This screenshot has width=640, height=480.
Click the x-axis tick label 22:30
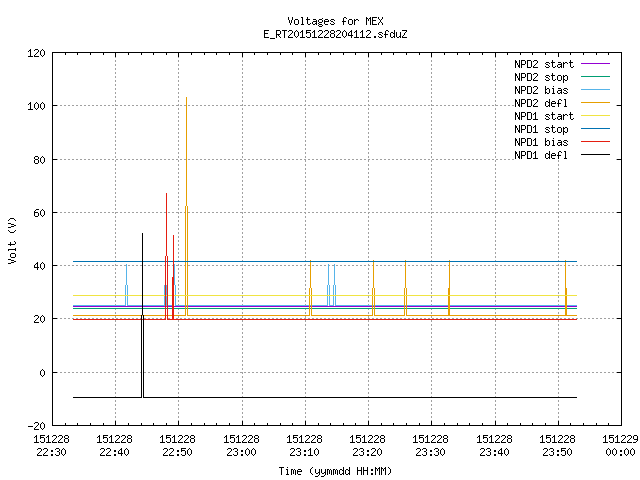(51, 452)
